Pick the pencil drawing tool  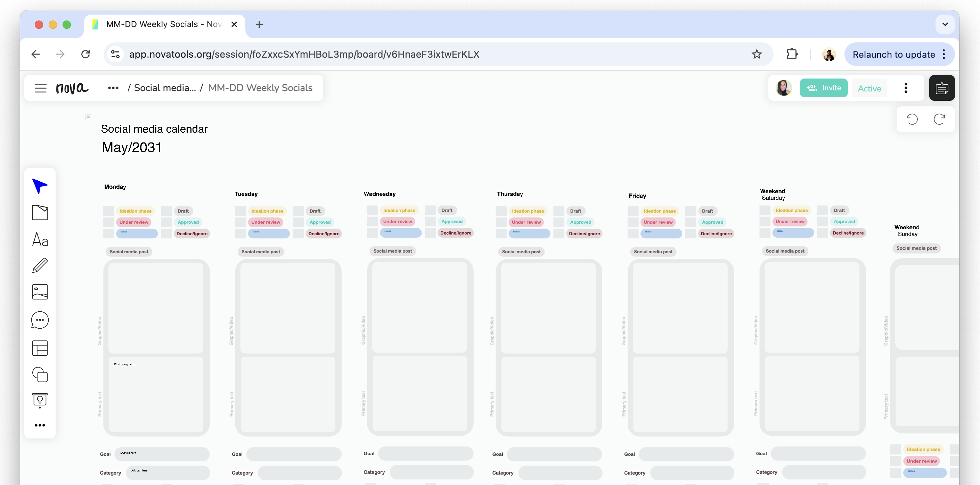[x=40, y=265]
